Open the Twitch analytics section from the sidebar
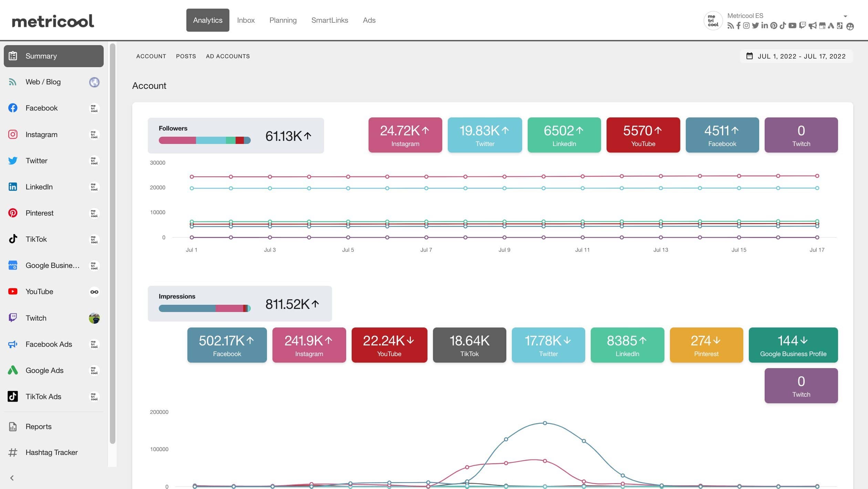Viewport: 868px width, 489px height. coord(36,318)
